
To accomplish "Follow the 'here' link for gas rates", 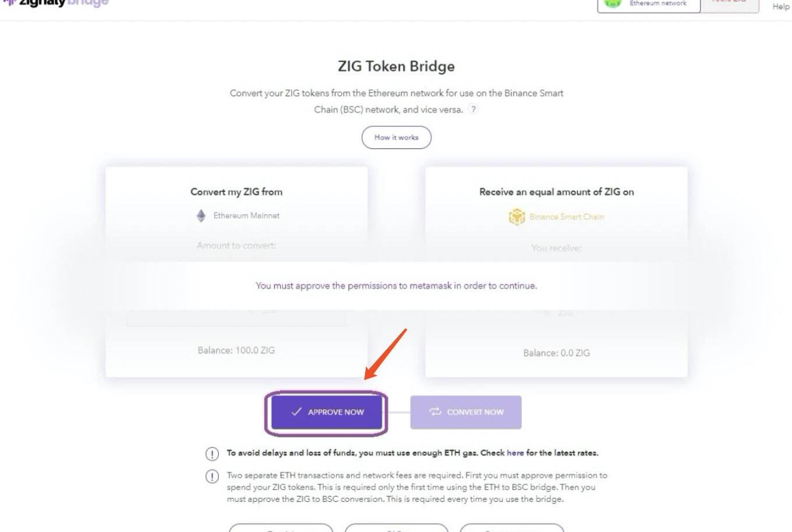I will (515, 453).
